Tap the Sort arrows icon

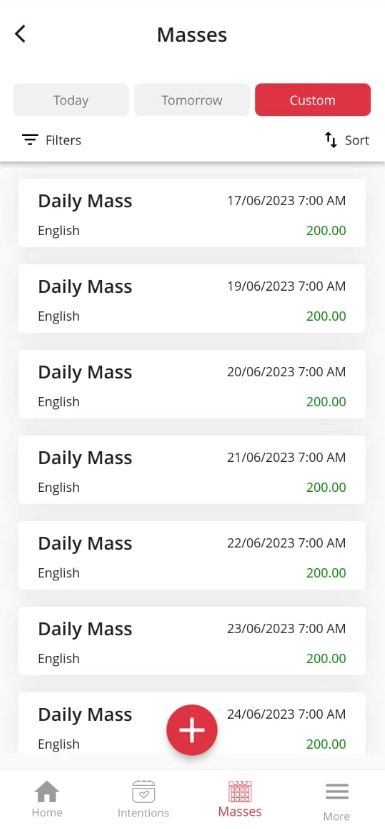[x=331, y=140]
